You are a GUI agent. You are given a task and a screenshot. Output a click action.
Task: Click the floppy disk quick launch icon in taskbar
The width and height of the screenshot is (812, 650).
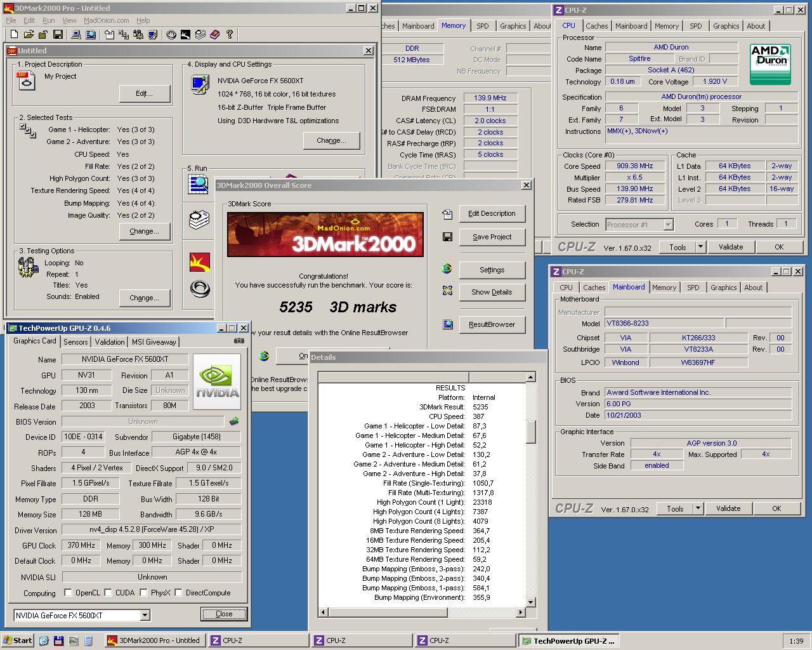pyautogui.click(x=58, y=640)
